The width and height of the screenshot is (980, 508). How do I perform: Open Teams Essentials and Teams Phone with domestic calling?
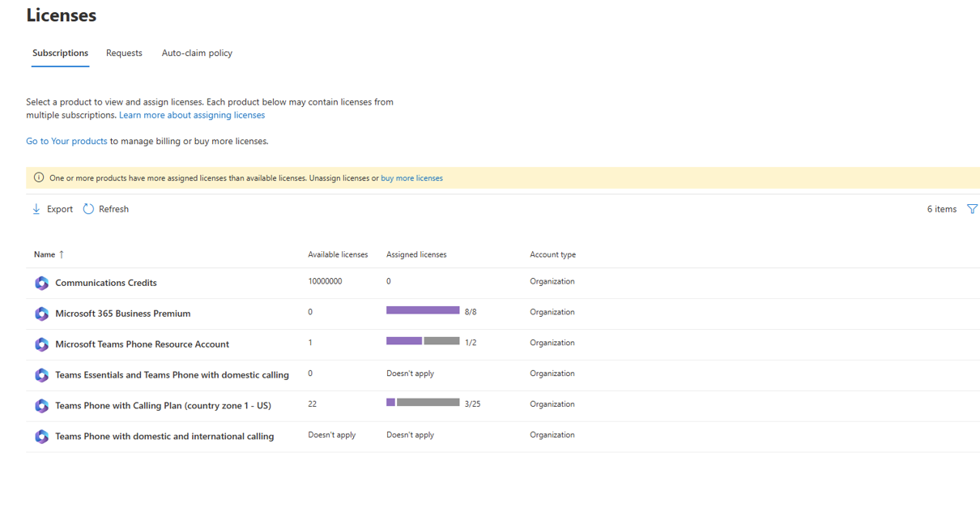[172, 375]
